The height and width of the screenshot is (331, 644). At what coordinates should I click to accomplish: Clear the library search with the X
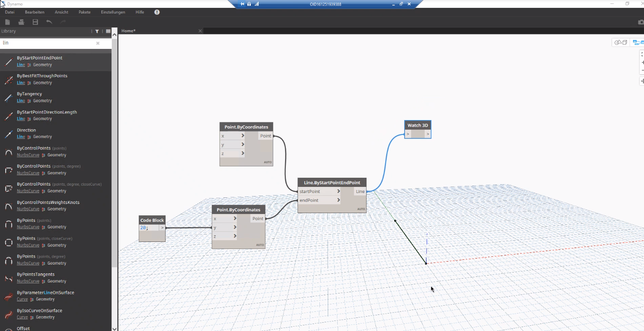pyautogui.click(x=98, y=43)
